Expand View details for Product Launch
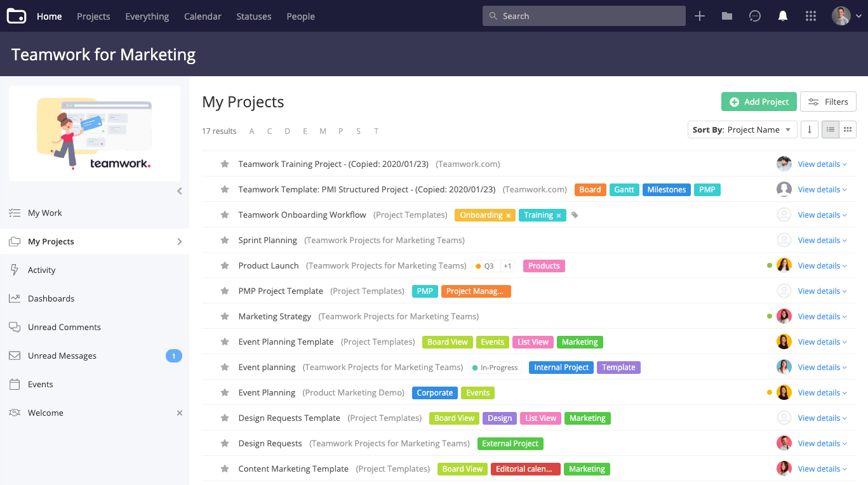 point(822,266)
